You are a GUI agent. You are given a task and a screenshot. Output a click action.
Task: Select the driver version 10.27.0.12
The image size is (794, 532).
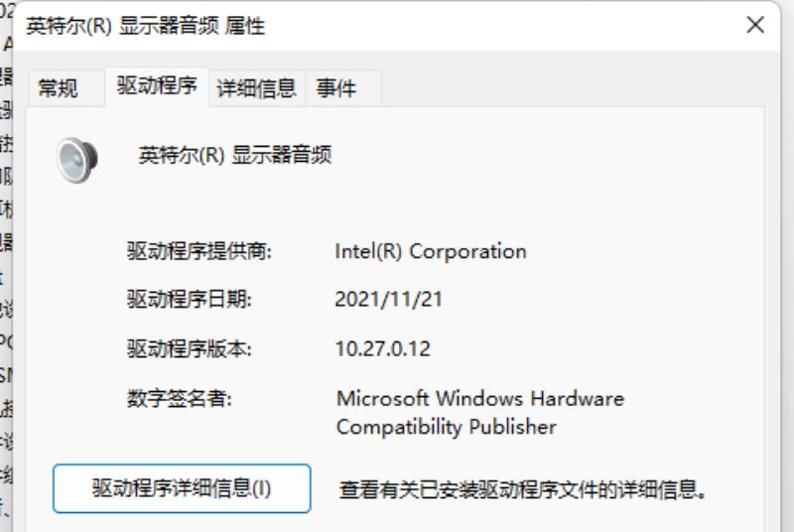point(383,348)
